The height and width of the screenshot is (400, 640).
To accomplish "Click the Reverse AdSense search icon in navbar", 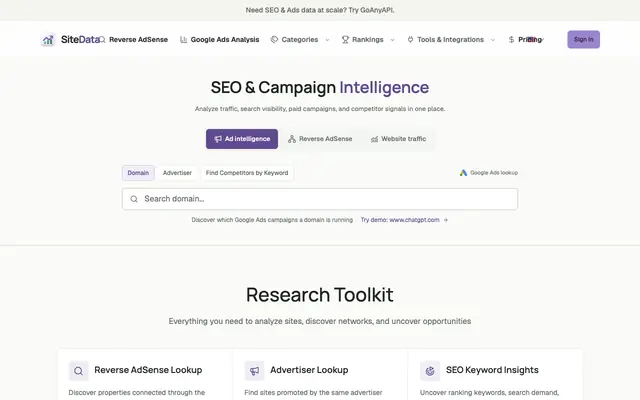I will (102, 40).
